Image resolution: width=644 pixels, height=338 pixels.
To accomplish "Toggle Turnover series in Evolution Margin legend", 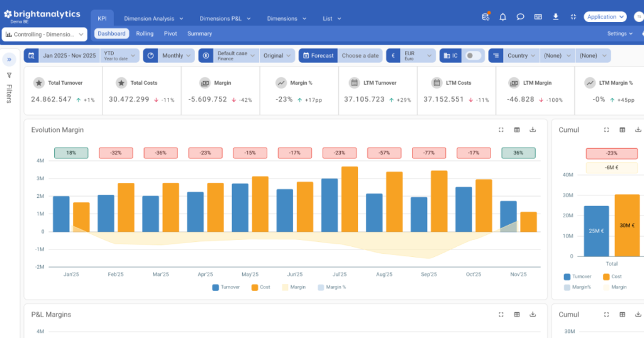I will click(226, 287).
